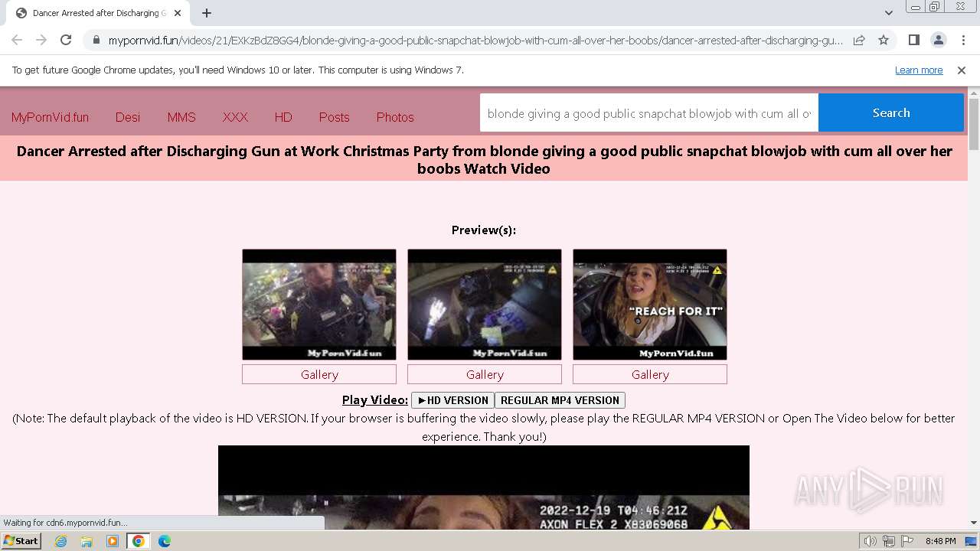Select Desi in the navigation menu
The height and width of the screenshot is (551, 980).
pyautogui.click(x=128, y=117)
